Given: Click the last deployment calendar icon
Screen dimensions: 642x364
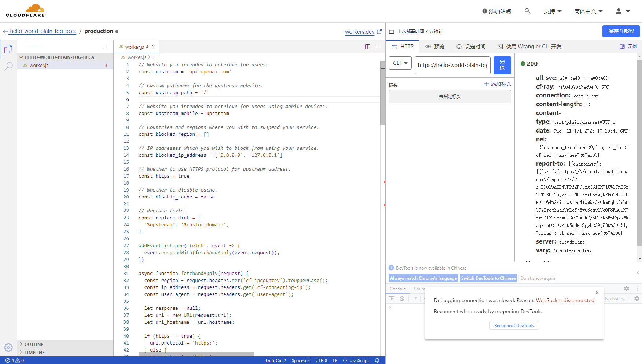Looking at the screenshot, I should click(x=392, y=31).
